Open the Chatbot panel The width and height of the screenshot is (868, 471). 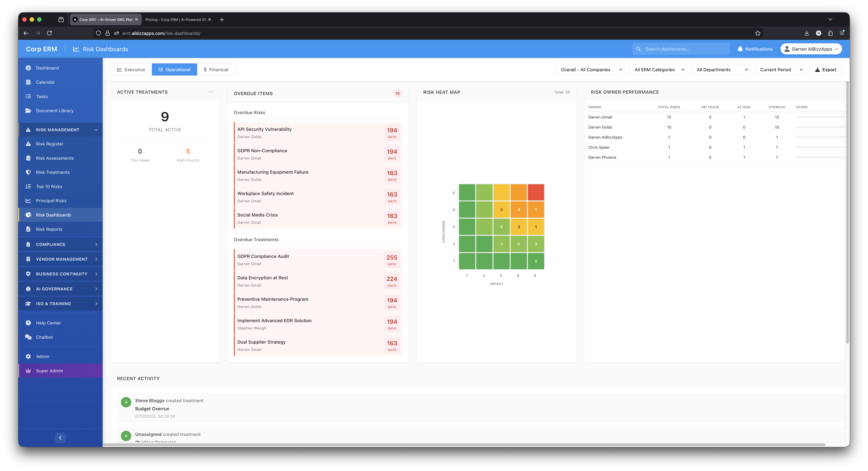(x=44, y=337)
